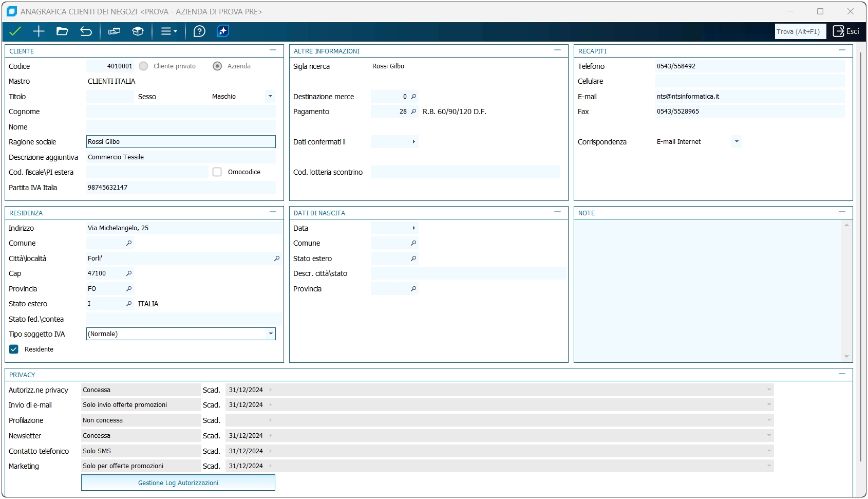
Task: Open record with the folder icon
Action: point(62,31)
